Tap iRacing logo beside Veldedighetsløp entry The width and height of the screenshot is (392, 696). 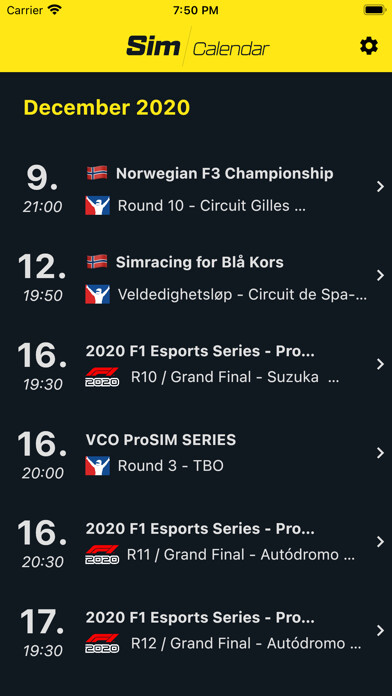tap(97, 294)
